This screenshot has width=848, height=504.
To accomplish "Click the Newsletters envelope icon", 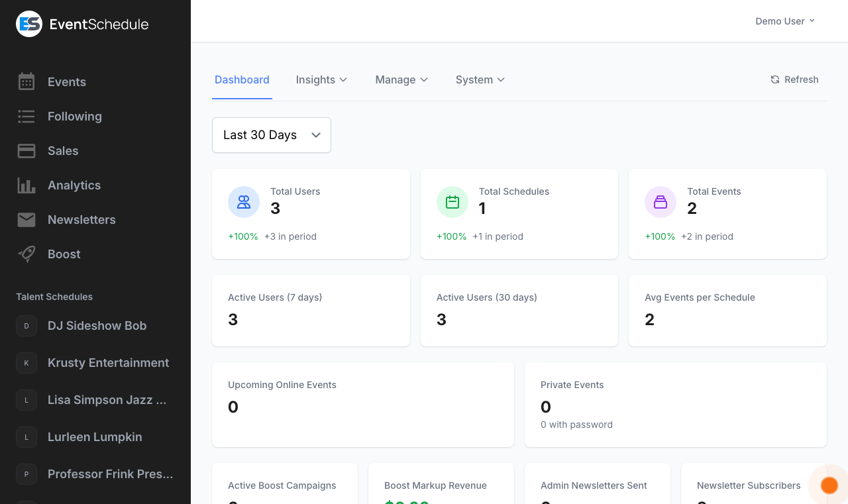I will (x=26, y=220).
